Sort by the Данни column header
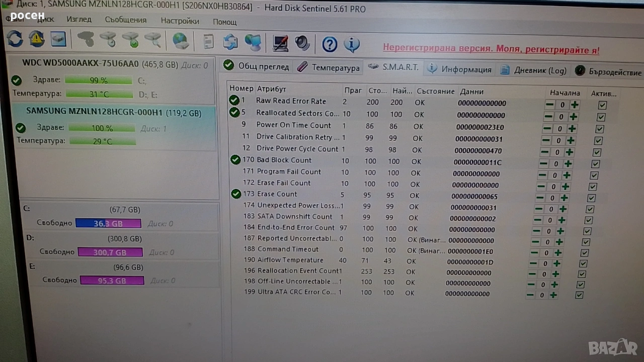This screenshot has height=362, width=644. coord(471,92)
